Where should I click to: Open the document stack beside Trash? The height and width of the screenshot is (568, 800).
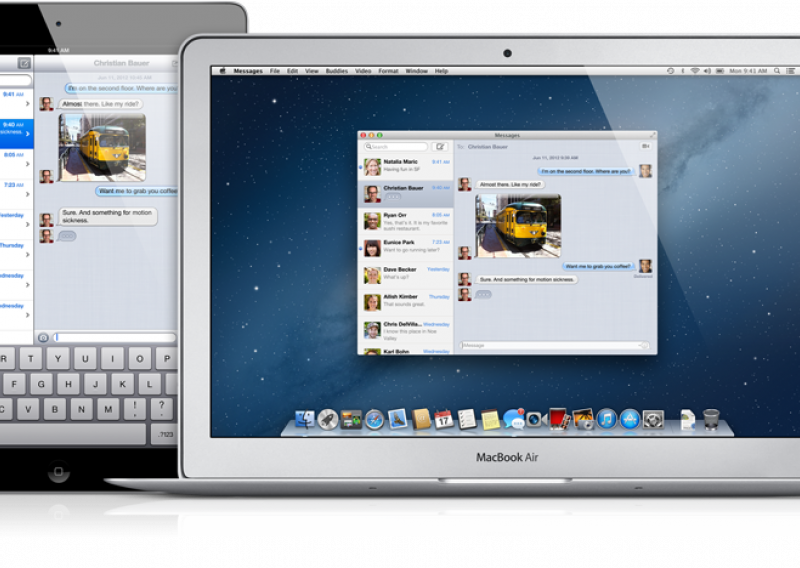[x=687, y=419]
